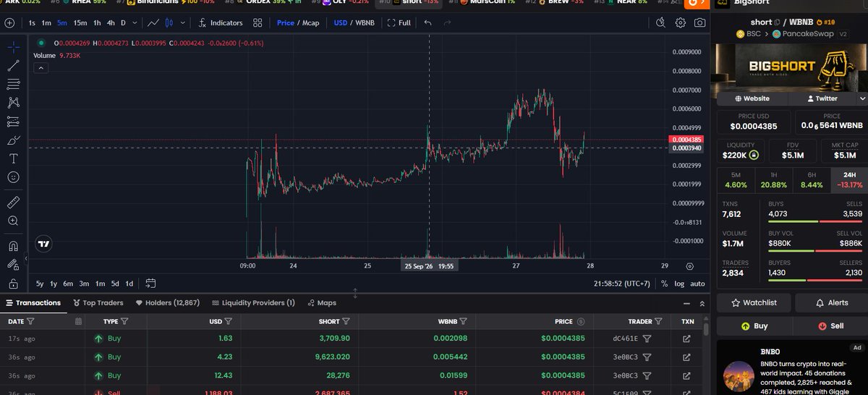This screenshot has width=868, height=395.
Task: Set chart interval to 15m
Action: (80, 22)
